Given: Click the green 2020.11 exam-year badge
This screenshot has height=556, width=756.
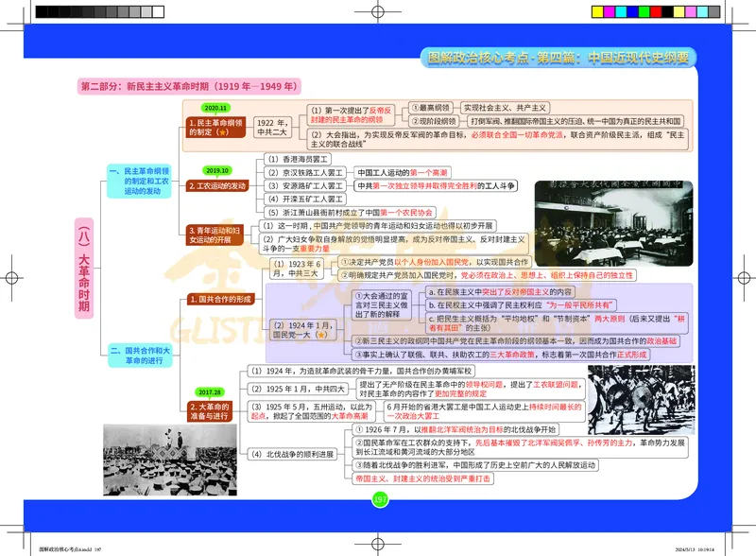Looking at the screenshot, I should (x=215, y=107).
